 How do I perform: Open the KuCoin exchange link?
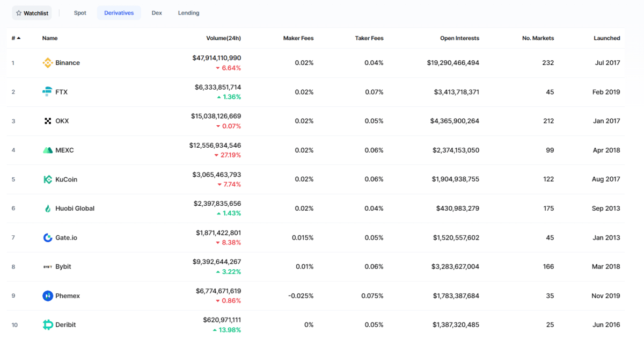pos(67,179)
